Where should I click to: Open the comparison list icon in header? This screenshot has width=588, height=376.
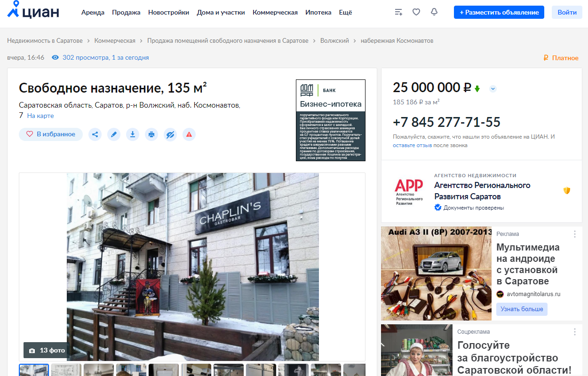point(398,12)
